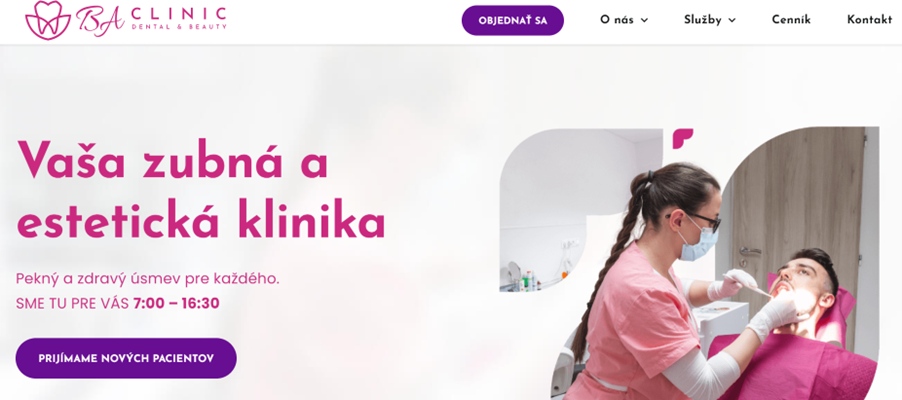Click PRIJÍMAME NOVÝCH PACIENTOV button
Viewport: 902px width, 400px height.
pyautogui.click(x=126, y=358)
